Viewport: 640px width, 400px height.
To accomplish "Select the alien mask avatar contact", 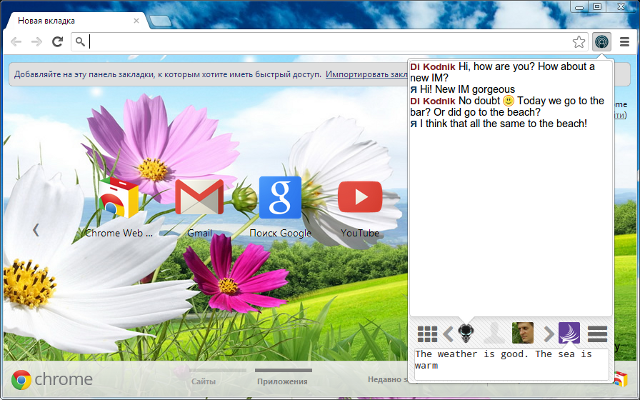I will 467,334.
